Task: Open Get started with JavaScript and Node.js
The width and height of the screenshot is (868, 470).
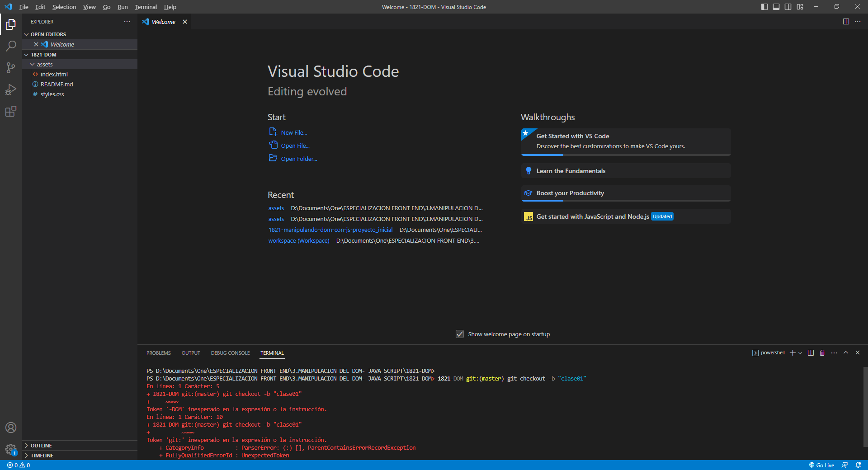Action: click(x=626, y=216)
